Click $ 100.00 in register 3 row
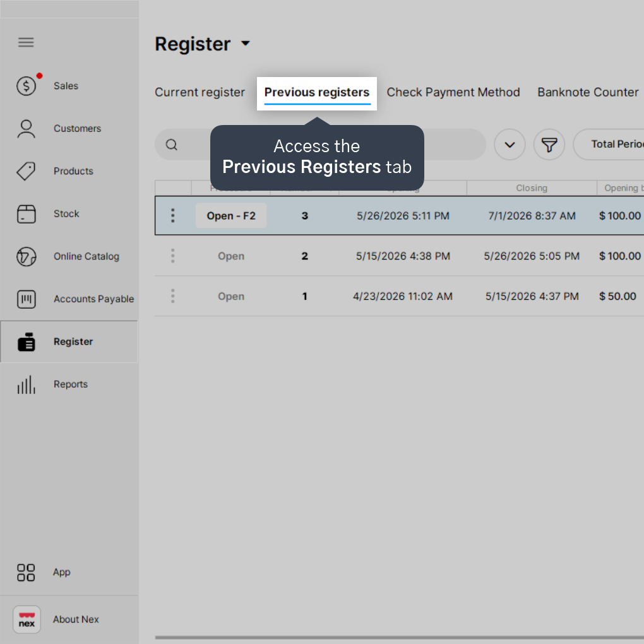This screenshot has width=644, height=644. coord(619,216)
